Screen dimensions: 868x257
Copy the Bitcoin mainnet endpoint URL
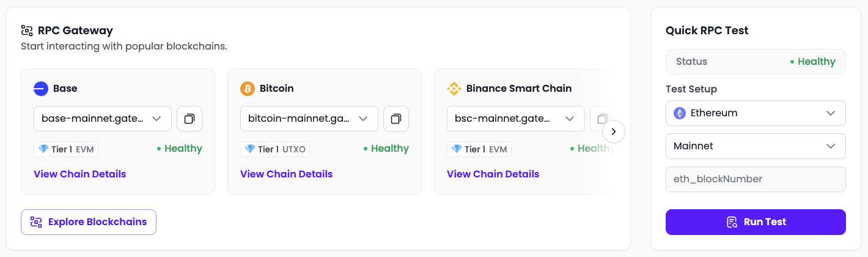tap(396, 119)
